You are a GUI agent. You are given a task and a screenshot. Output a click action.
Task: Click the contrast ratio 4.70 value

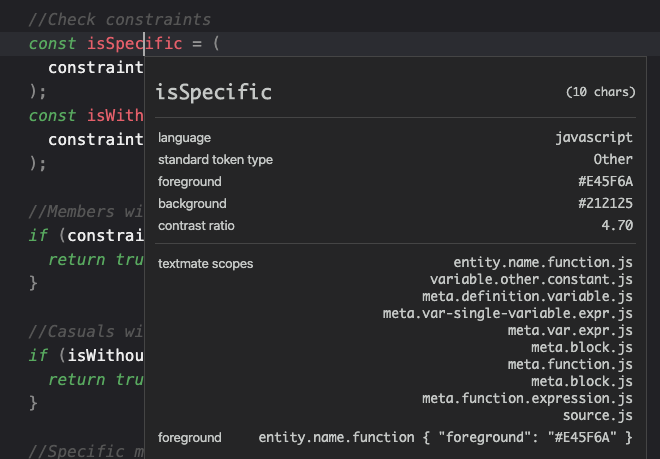point(617,225)
